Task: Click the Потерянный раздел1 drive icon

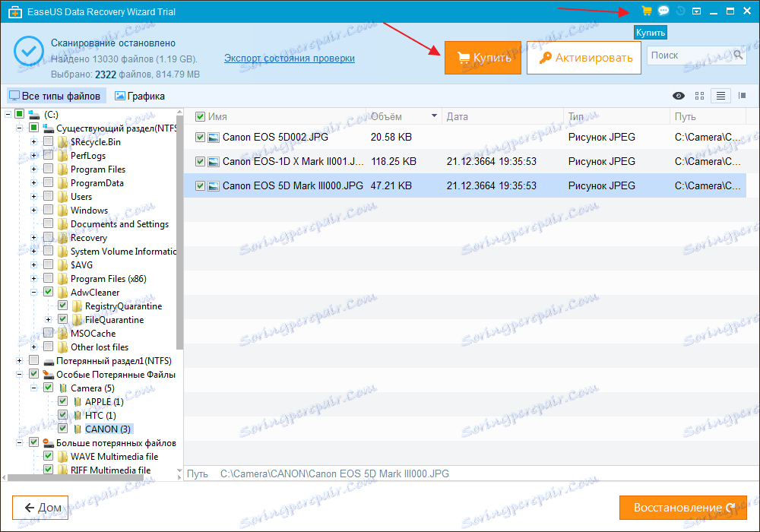Action: [x=49, y=362]
